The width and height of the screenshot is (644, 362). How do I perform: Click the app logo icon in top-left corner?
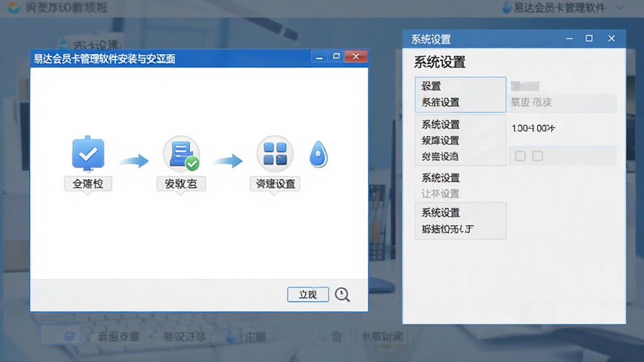(x=14, y=7)
